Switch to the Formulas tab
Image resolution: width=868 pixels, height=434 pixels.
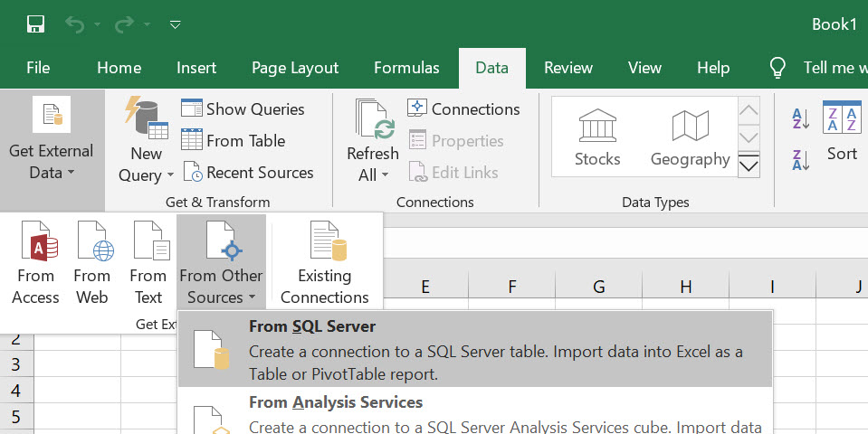406,68
